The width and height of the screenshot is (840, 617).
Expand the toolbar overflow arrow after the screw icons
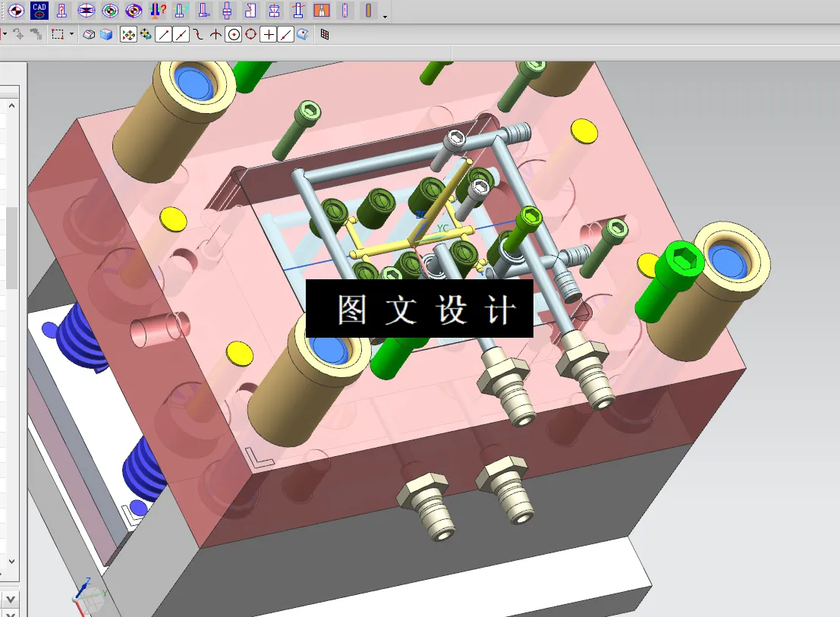[383, 17]
